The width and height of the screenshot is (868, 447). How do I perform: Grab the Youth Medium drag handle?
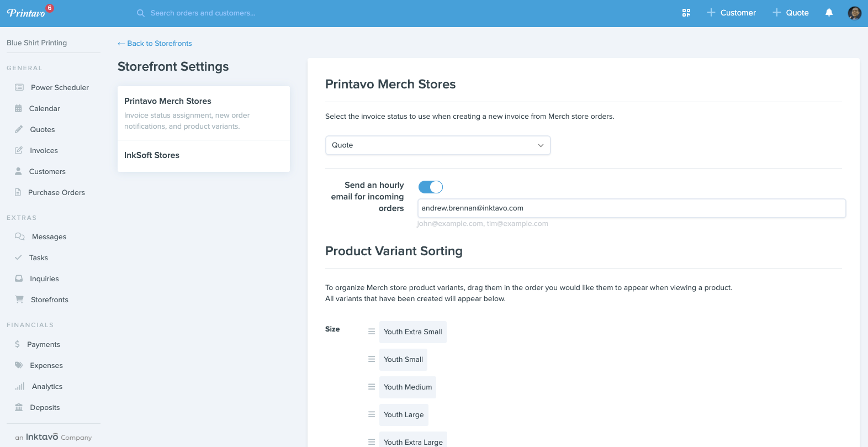pos(372,387)
